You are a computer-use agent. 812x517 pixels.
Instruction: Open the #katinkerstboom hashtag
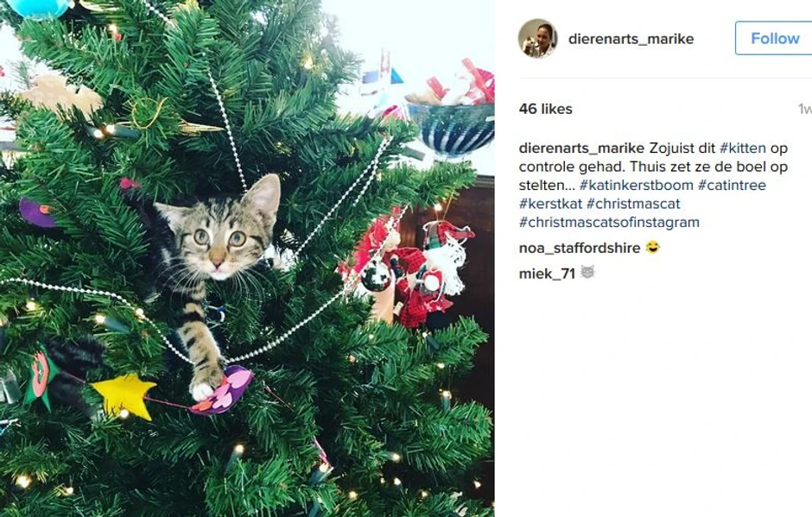click(x=635, y=186)
